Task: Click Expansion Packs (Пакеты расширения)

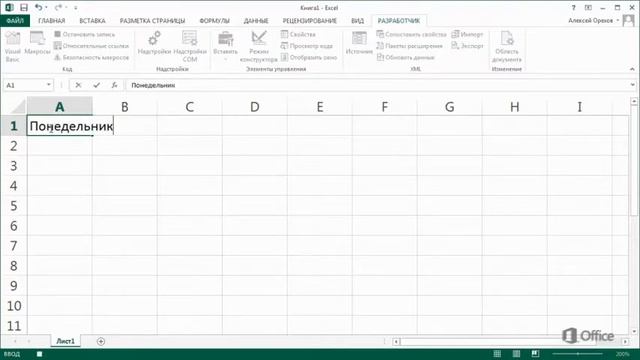Action: (x=409, y=46)
